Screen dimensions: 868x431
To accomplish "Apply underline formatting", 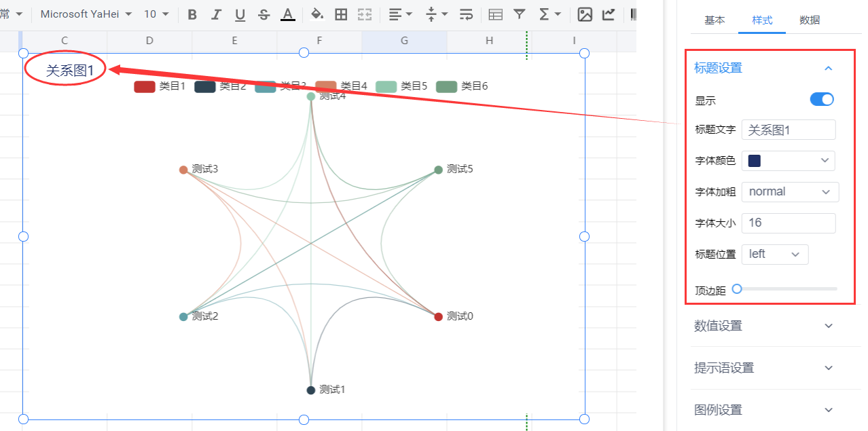I will pos(240,14).
